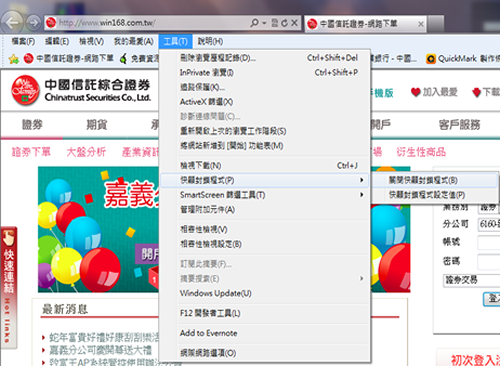The width and height of the screenshot is (500, 366).
Task: Click the 期貨 main navigation tab
Action: 97,125
